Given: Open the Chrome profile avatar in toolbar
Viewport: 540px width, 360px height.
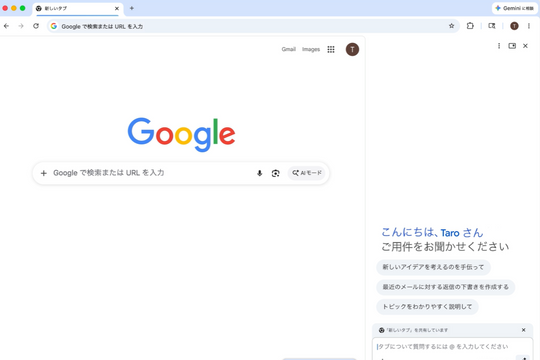Looking at the screenshot, I should click(514, 26).
